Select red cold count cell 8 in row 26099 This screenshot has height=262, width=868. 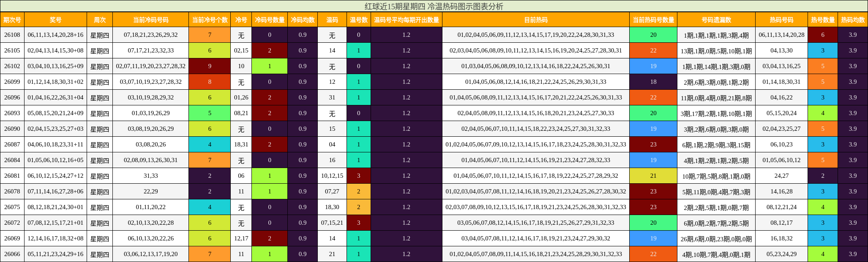pos(210,82)
